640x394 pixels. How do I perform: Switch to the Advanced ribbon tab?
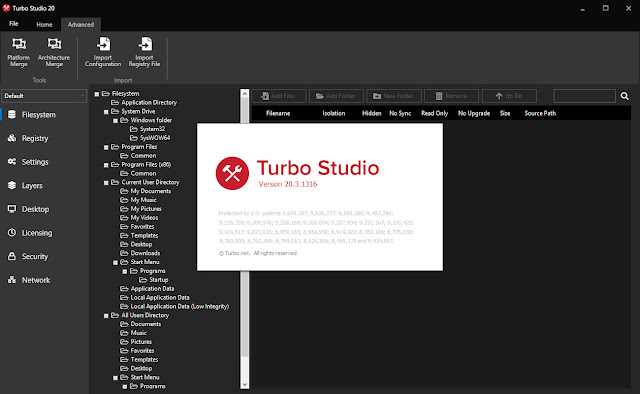tap(81, 24)
